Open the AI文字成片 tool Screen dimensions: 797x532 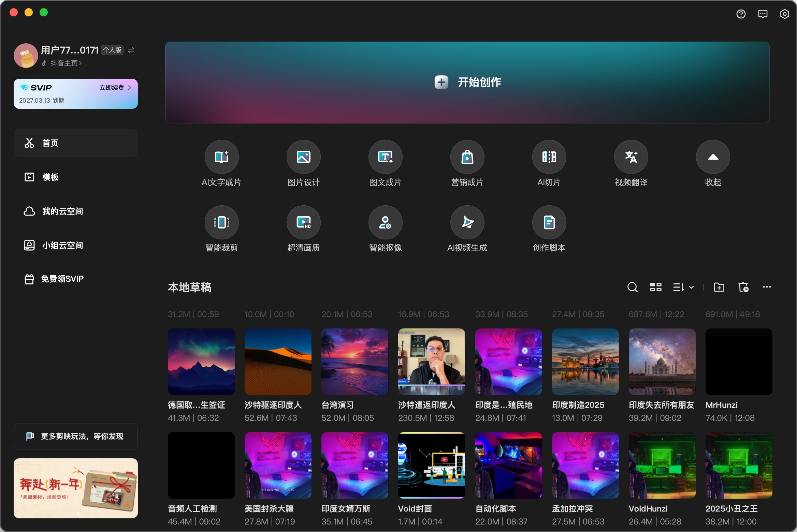point(221,157)
